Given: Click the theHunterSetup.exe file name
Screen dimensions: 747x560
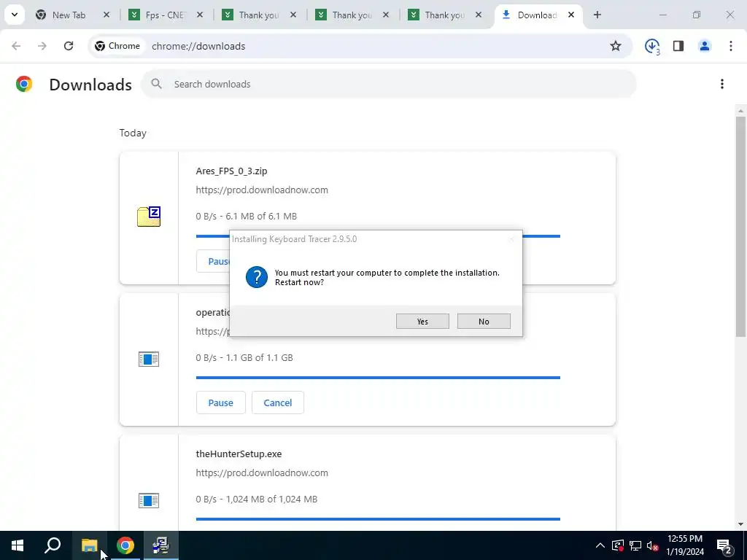Looking at the screenshot, I should tap(239, 454).
